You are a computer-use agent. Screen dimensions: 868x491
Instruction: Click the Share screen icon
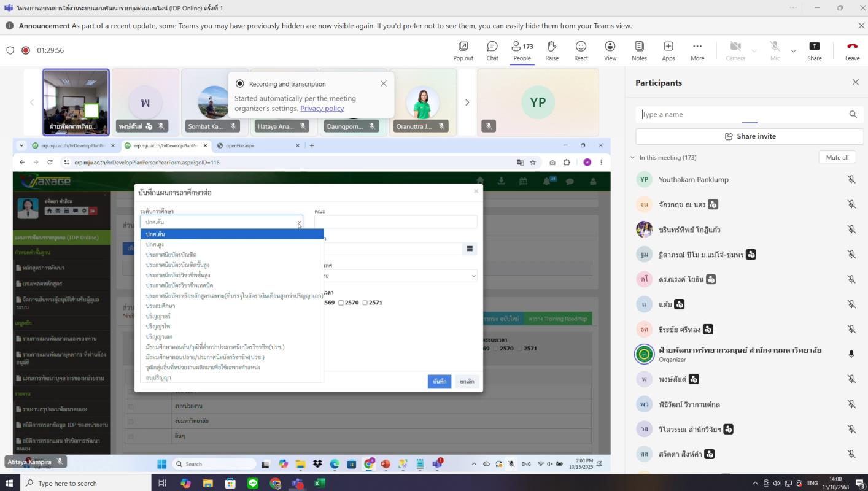click(x=814, y=50)
